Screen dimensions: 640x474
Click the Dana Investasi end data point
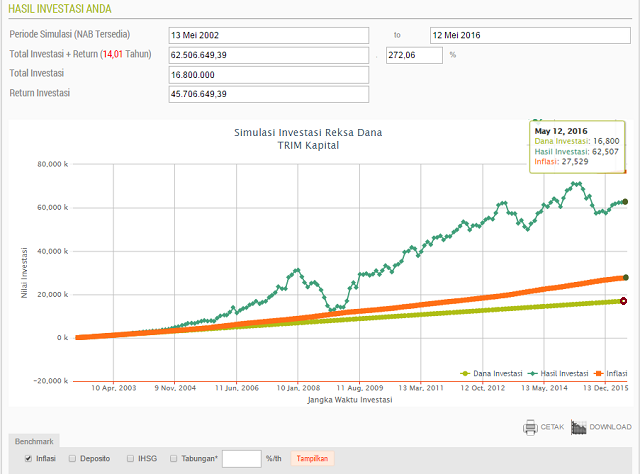623,301
